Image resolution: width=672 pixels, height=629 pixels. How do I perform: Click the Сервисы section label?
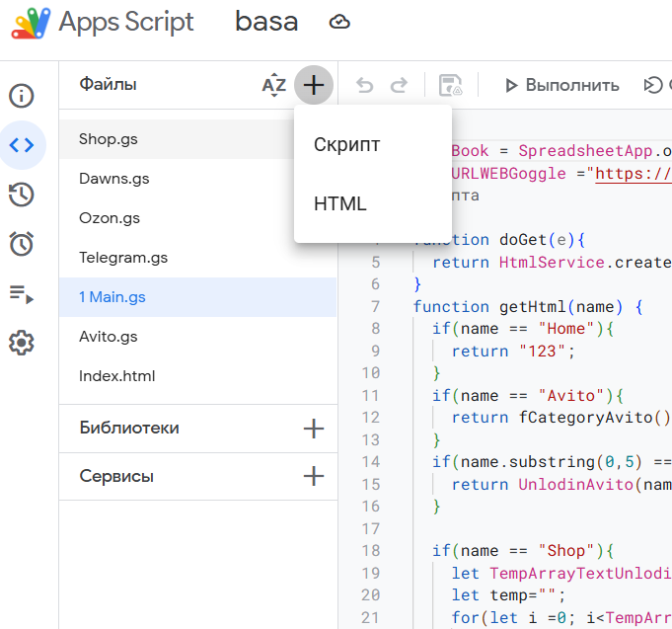pyautogui.click(x=116, y=476)
